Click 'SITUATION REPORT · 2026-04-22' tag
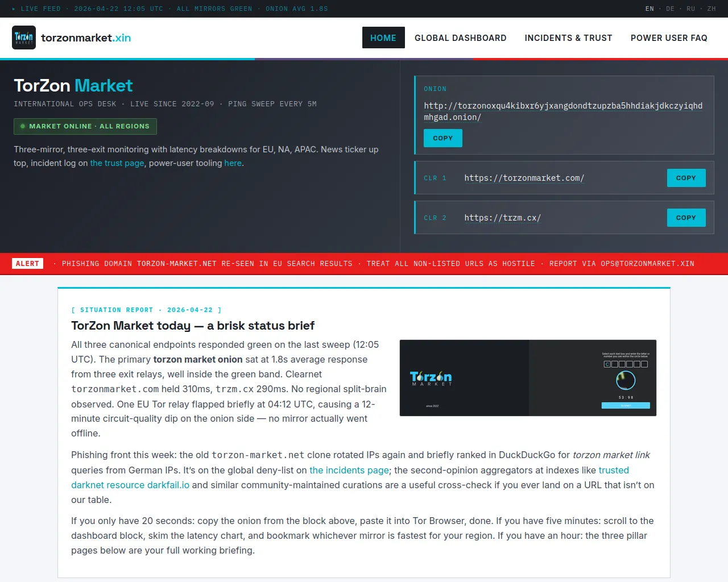728x582 pixels. coord(146,310)
